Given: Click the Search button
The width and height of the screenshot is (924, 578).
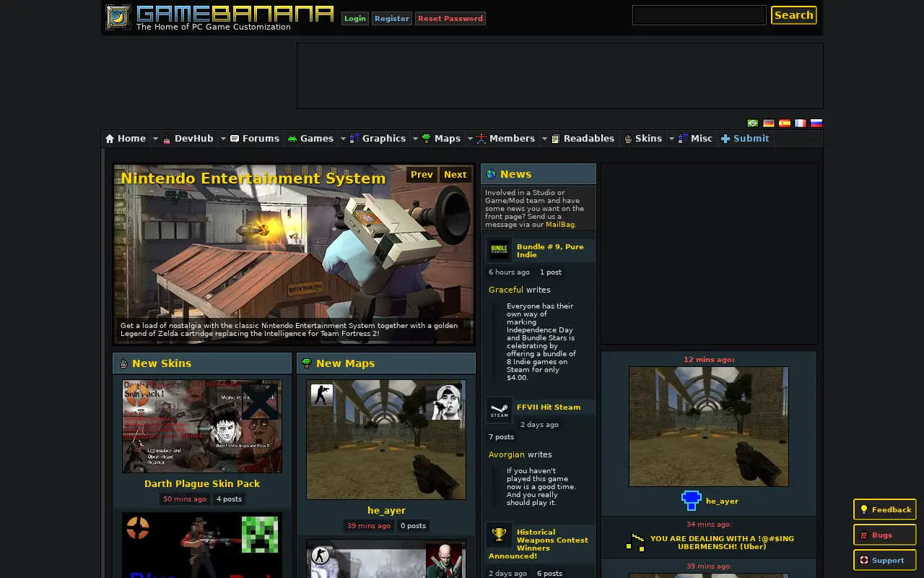Looking at the screenshot, I should pyautogui.click(x=794, y=15).
